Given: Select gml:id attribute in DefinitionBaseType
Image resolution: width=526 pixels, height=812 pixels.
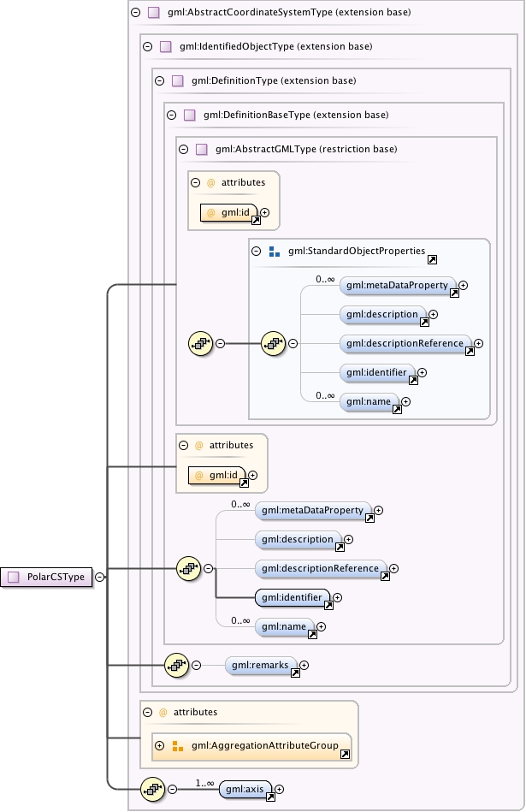Looking at the screenshot, I should pos(216,476).
